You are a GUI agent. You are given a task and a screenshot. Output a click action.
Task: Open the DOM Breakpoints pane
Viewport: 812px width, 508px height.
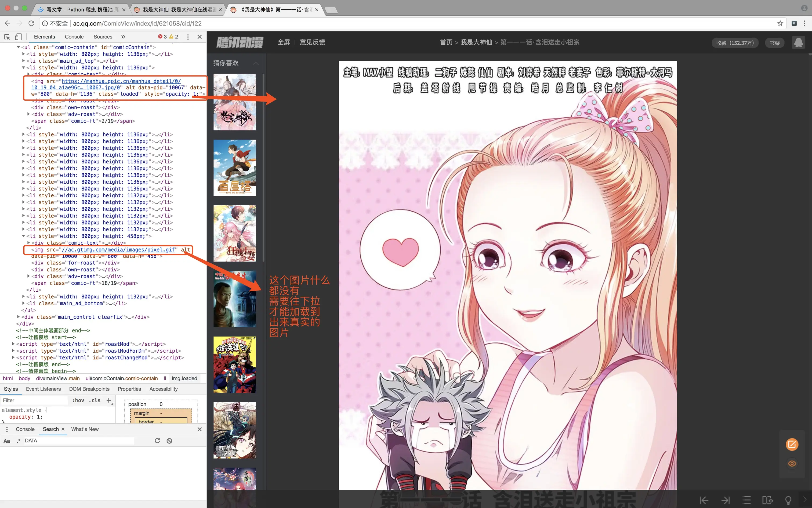click(x=89, y=389)
